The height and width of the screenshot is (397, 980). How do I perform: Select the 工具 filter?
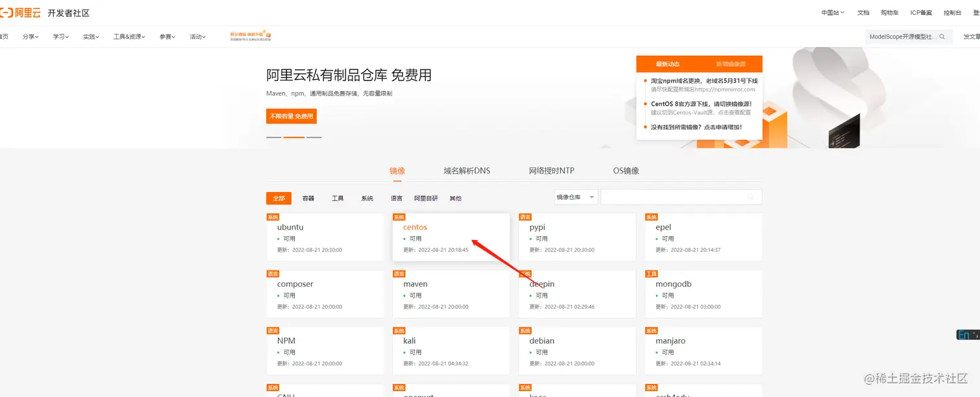click(x=338, y=198)
